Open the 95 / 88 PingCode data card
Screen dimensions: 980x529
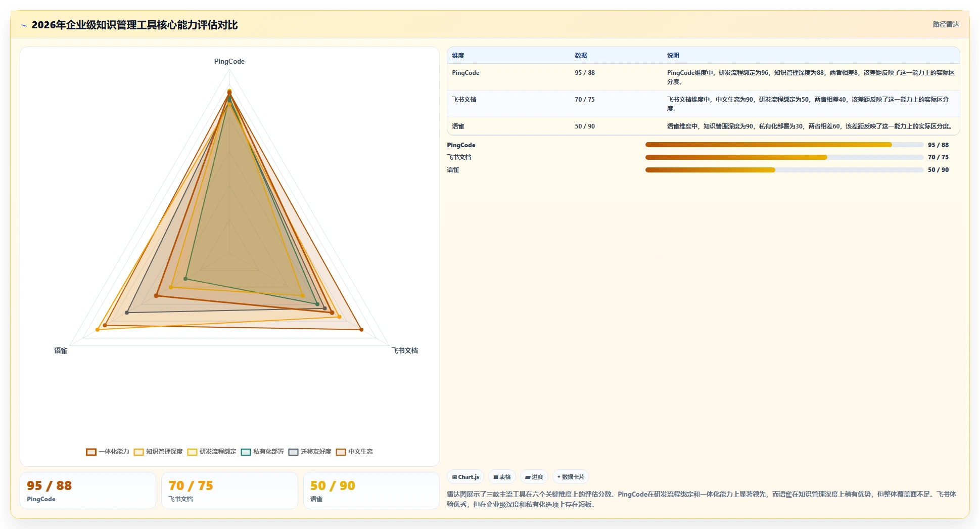pos(88,491)
